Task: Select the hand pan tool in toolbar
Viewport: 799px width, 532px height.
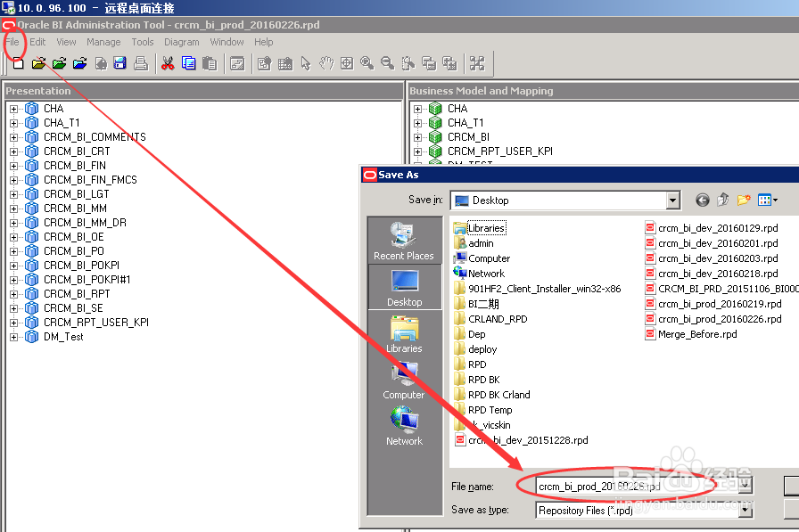Action: [x=326, y=63]
